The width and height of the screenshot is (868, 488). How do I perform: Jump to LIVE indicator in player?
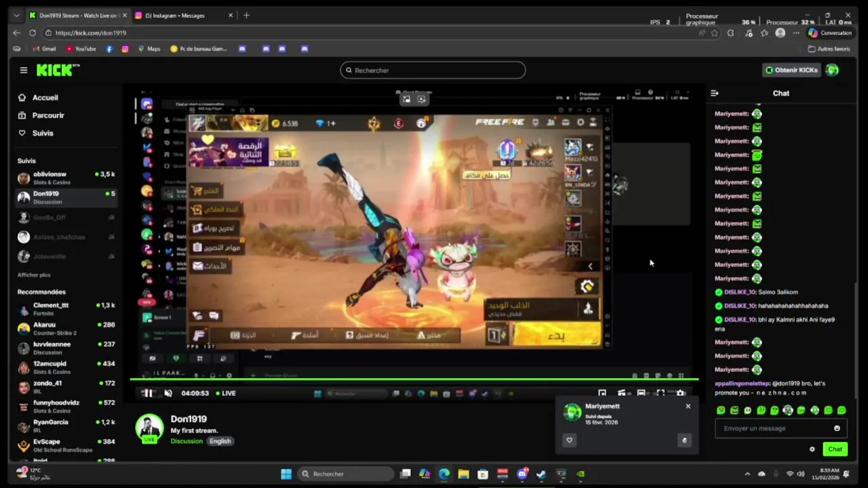tap(226, 393)
